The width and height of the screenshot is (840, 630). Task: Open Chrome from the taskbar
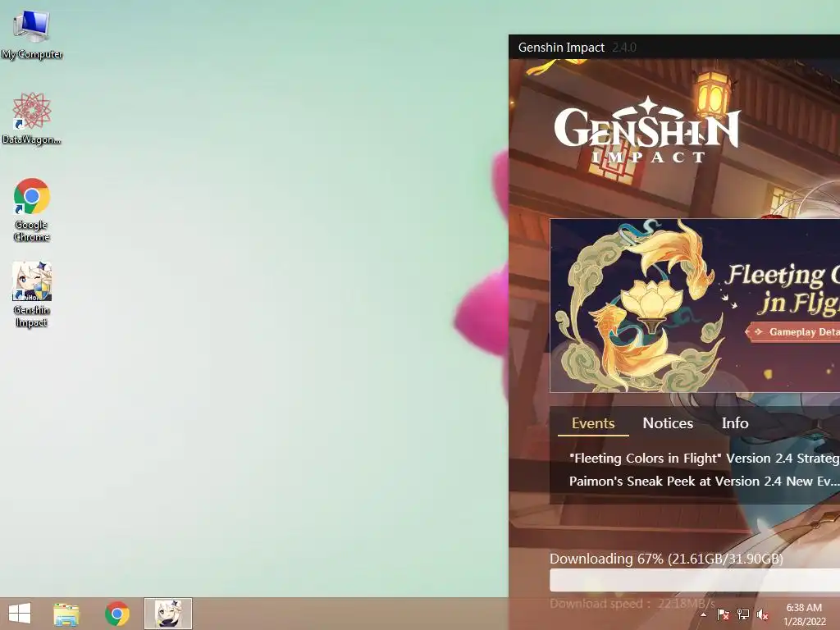pos(116,614)
